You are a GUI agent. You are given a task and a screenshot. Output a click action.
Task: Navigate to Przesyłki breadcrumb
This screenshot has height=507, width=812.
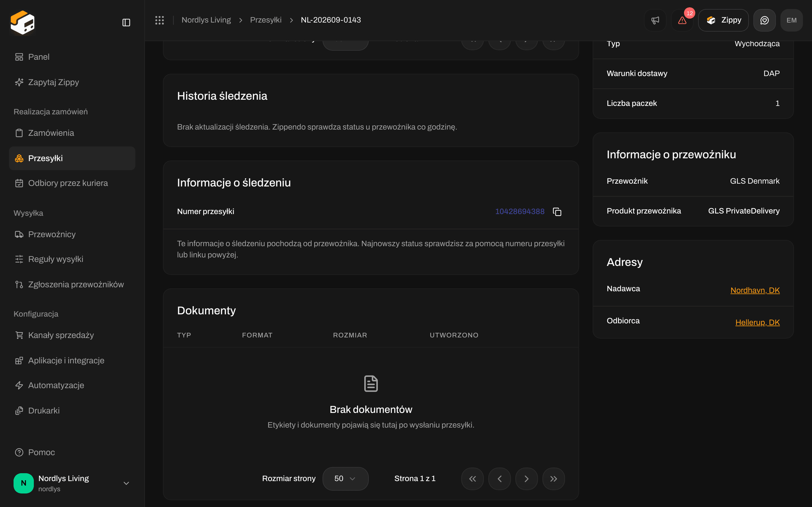tap(266, 20)
